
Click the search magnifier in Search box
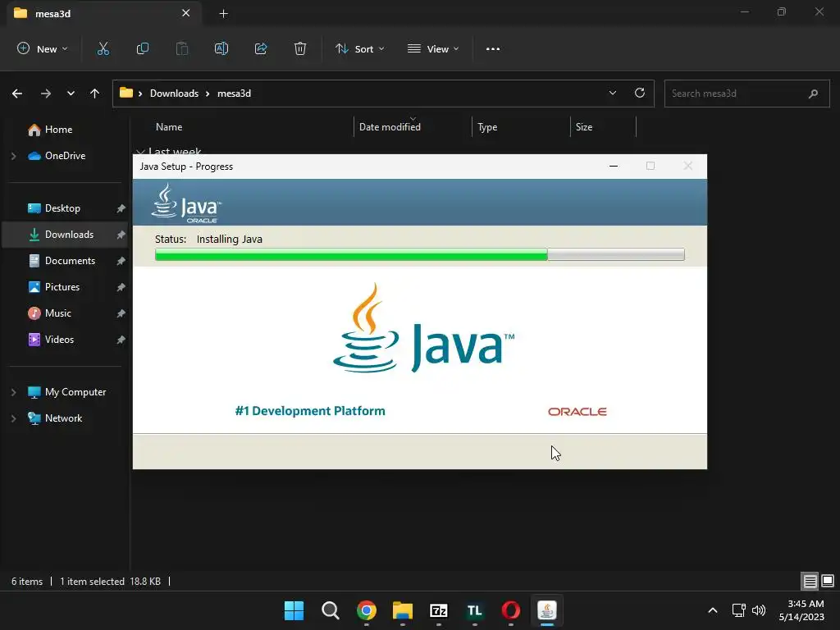(x=813, y=94)
